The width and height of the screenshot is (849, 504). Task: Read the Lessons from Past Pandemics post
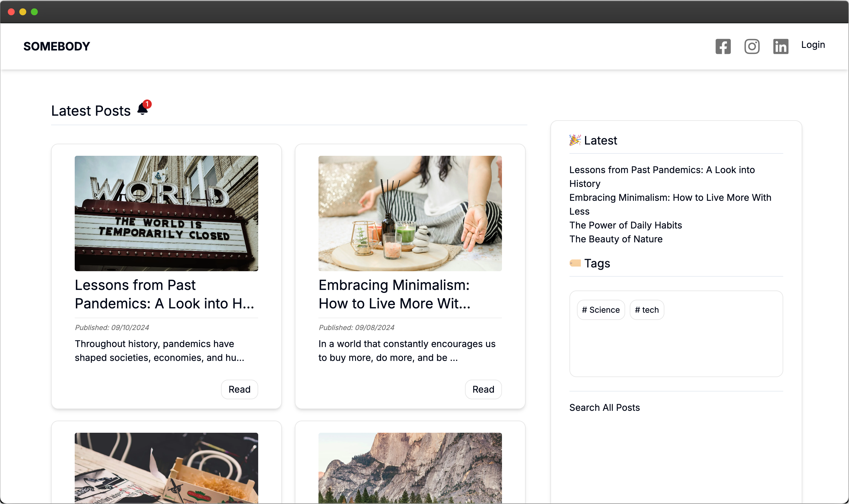click(239, 389)
